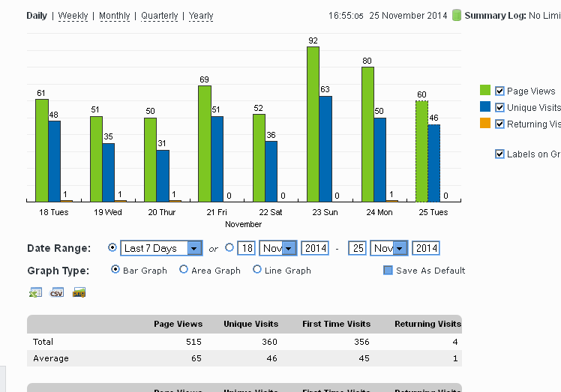Image resolution: width=561 pixels, height=392 pixels.
Task: Switch to the Quarterly view
Action: click(x=160, y=16)
